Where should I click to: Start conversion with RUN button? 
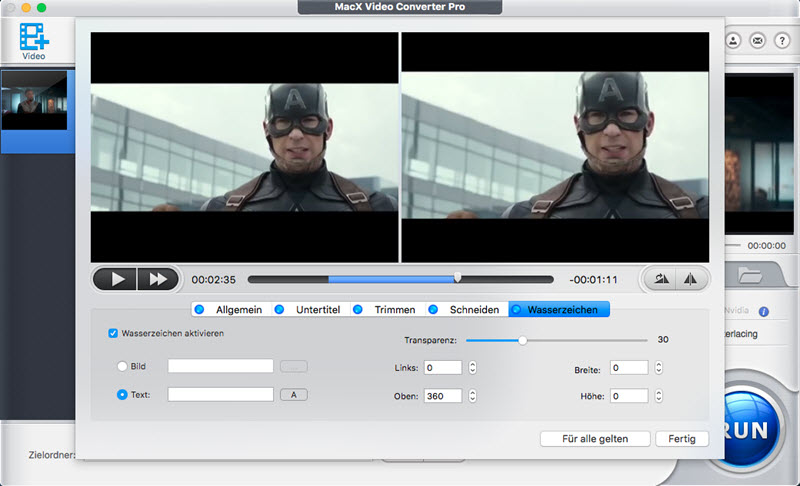click(x=747, y=429)
